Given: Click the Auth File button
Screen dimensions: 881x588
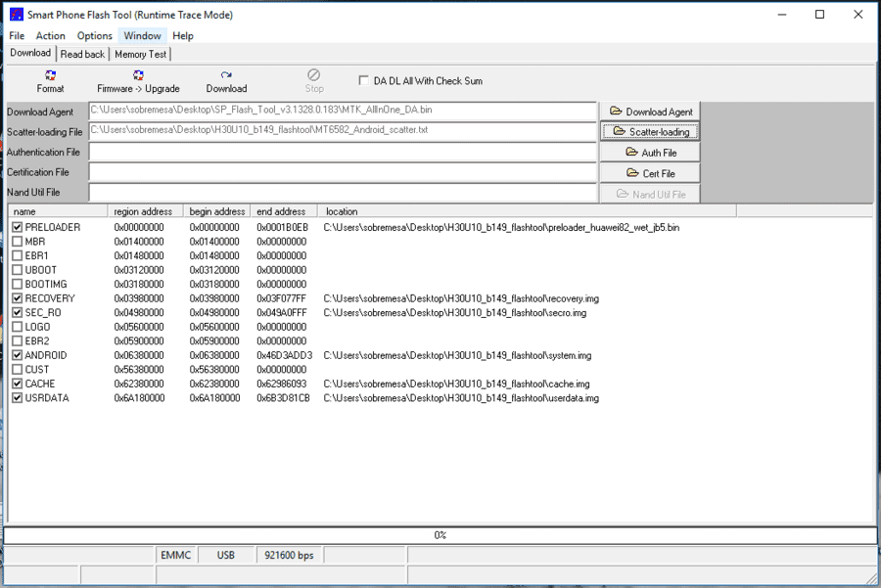Looking at the screenshot, I should click(x=651, y=153).
